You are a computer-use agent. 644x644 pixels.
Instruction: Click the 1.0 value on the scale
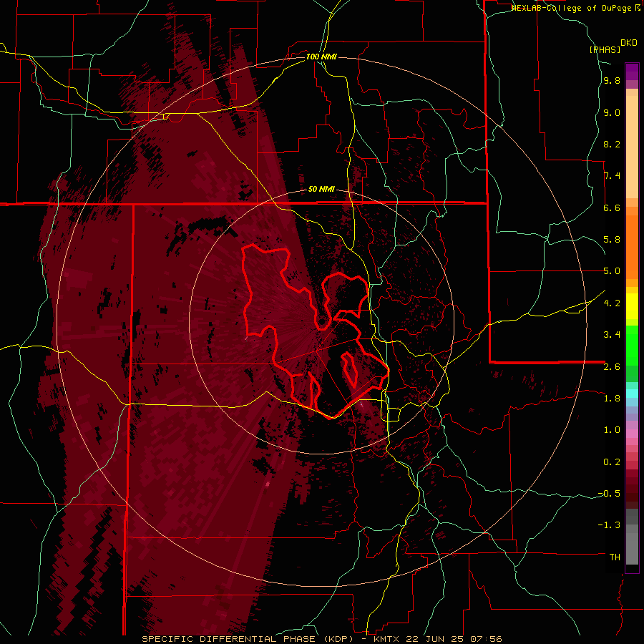[x=612, y=430]
